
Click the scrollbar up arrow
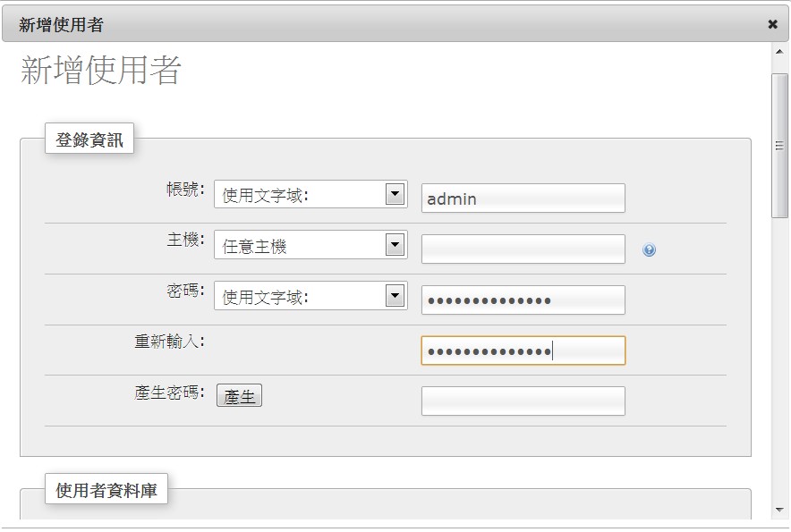point(778,53)
